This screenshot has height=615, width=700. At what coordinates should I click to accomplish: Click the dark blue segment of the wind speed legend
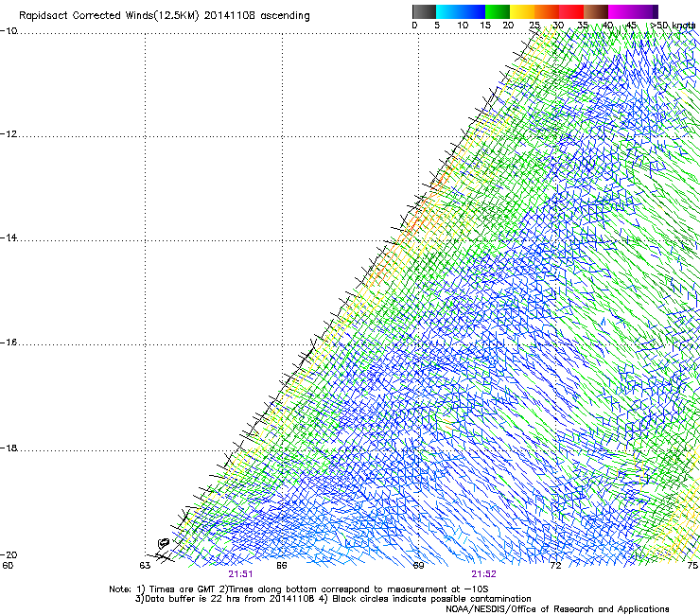click(x=473, y=11)
